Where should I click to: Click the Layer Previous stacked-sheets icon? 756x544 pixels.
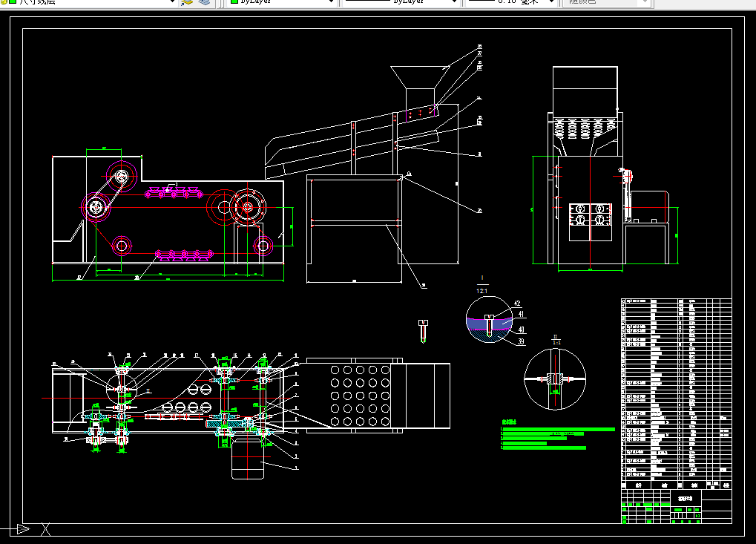(x=205, y=2)
